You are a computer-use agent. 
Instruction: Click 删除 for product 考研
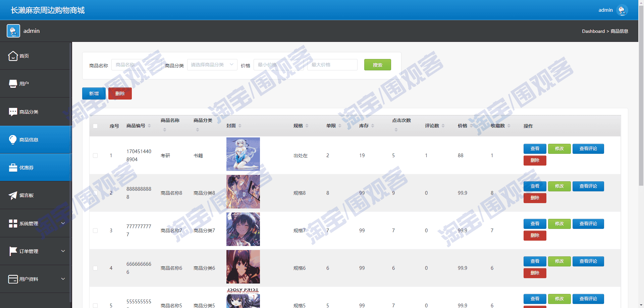click(535, 160)
